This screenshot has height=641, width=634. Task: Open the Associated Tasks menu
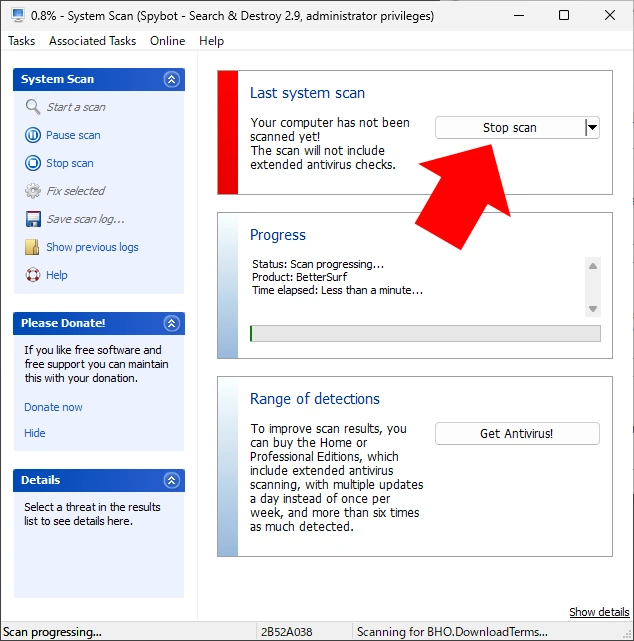pyautogui.click(x=92, y=41)
